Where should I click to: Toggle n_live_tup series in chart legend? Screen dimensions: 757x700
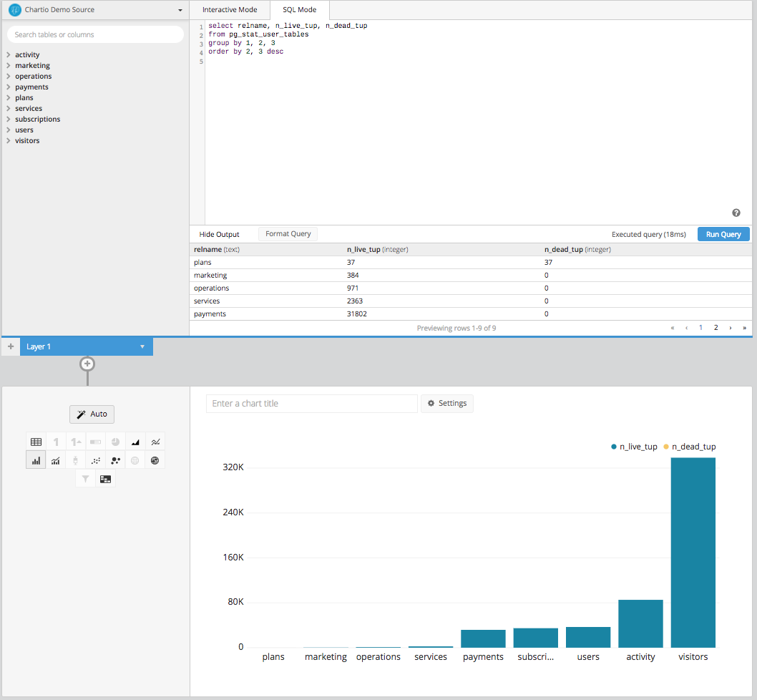634,447
